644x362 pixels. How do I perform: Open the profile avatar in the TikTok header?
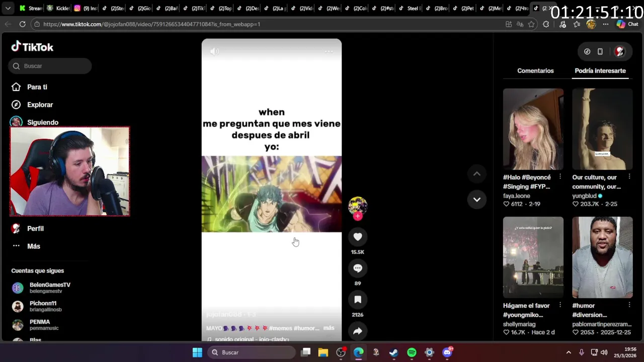tap(619, 51)
